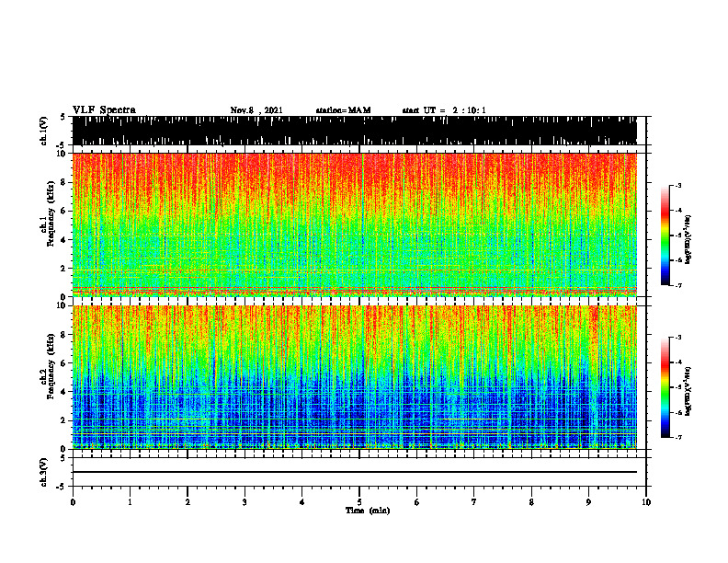Click the "-7" value on ch.1 colorbar
This screenshot has width=728, height=563.
coord(678,285)
